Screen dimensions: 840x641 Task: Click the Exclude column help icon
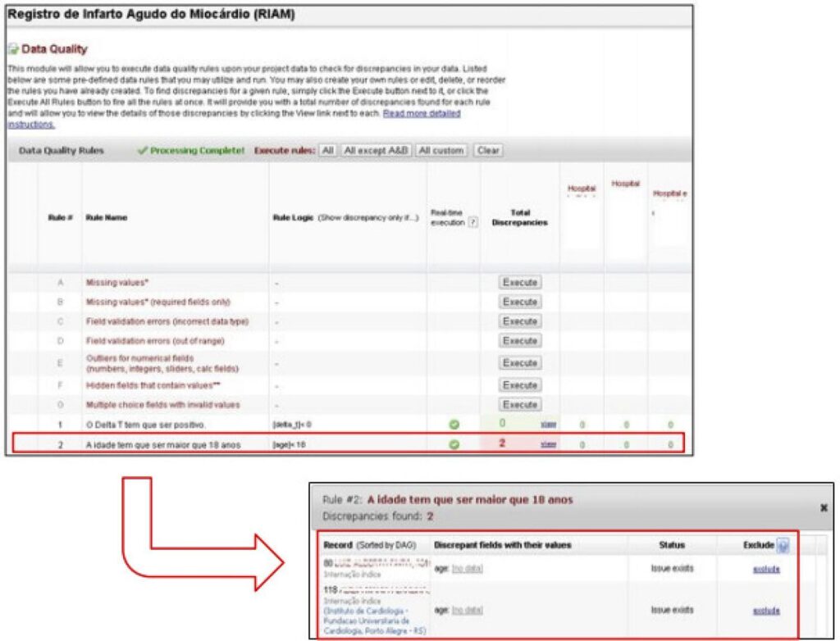click(x=783, y=546)
